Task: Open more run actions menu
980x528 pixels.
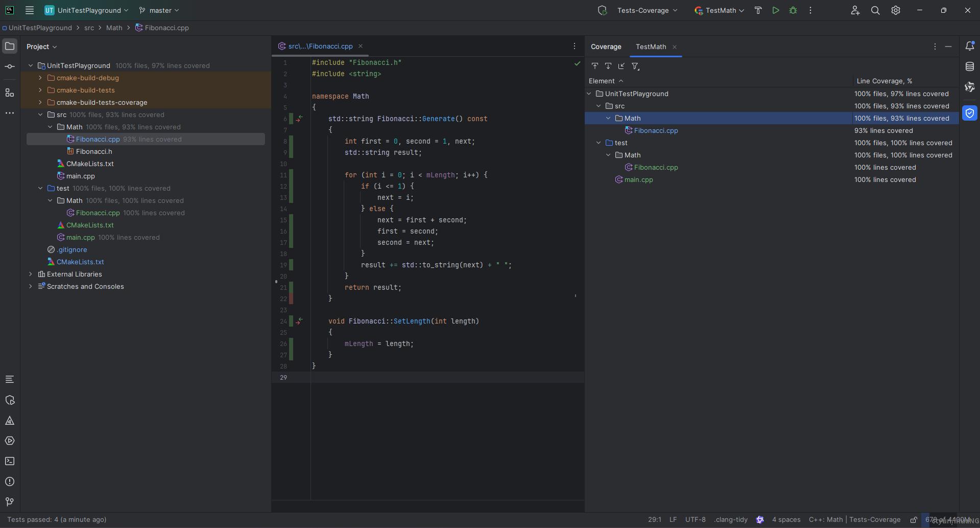Action: (x=810, y=10)
